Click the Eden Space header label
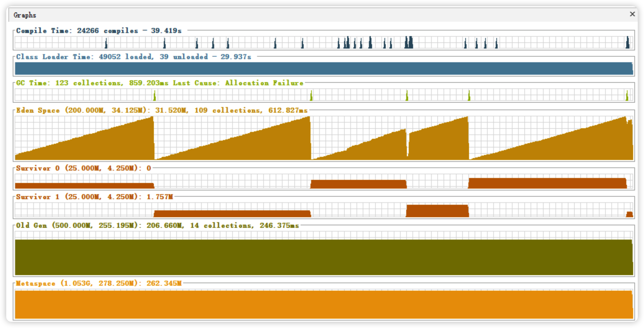 click(x=162, y=110)
